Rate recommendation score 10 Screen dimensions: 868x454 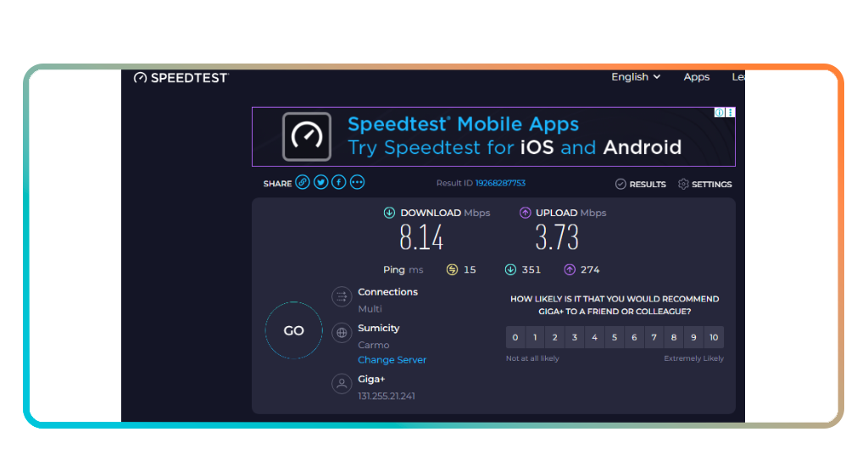tap(714, 337)
